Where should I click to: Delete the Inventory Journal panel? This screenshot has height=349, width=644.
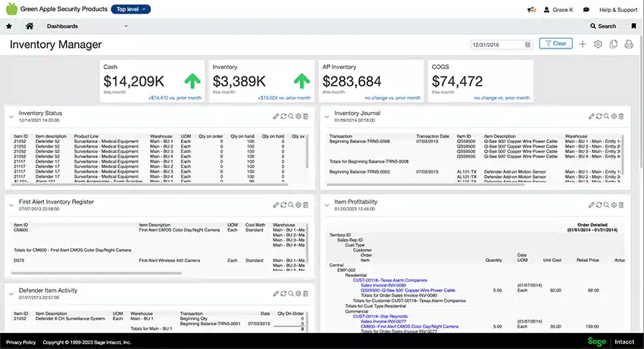point(621,116)
